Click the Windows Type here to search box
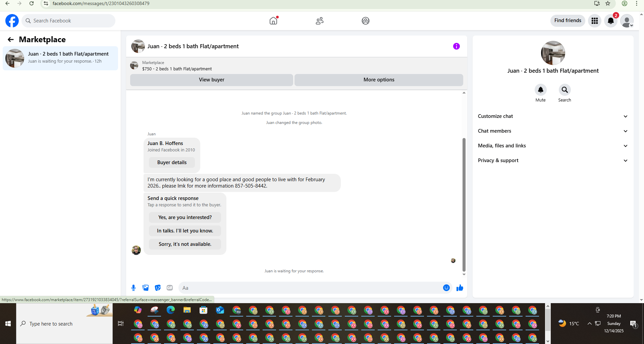This screenshot has height=344, width=644. coord(64,324)
